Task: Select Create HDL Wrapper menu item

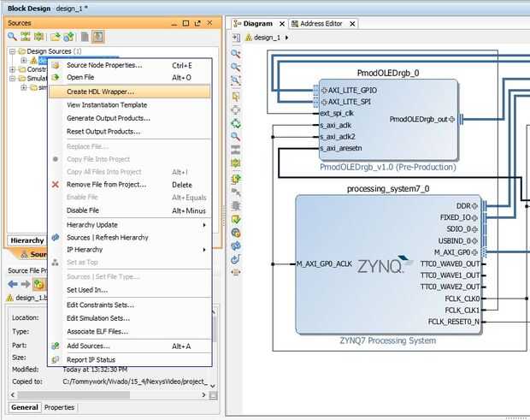Action: point(130,92)
